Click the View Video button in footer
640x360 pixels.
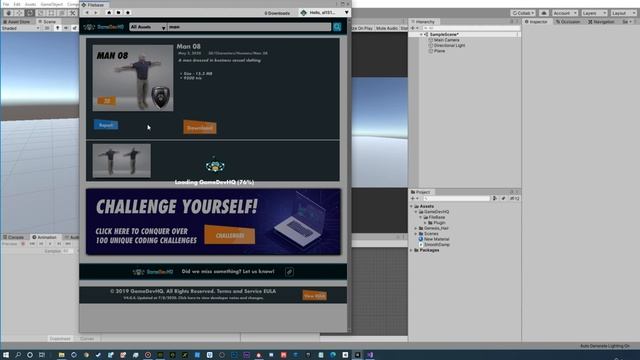pyautogui.click(x=314, y=296)
